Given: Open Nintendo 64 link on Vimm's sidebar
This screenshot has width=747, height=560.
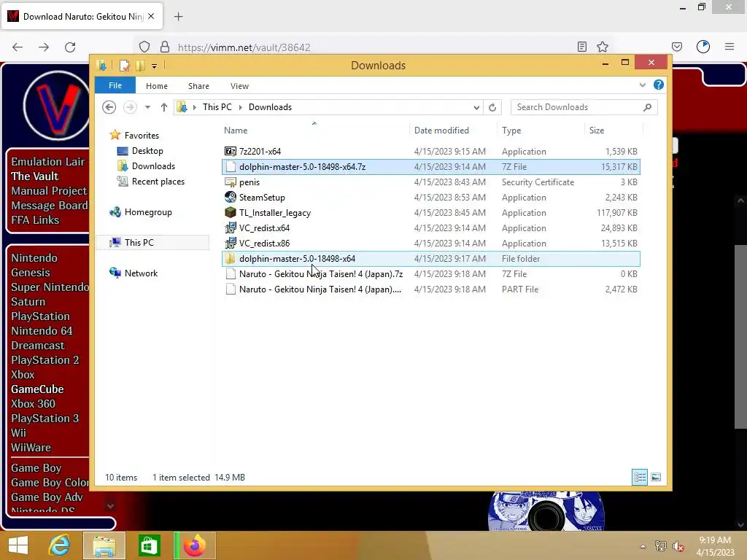Looking at the screenshot, I should pyautogui.click(x=42, y=330).
